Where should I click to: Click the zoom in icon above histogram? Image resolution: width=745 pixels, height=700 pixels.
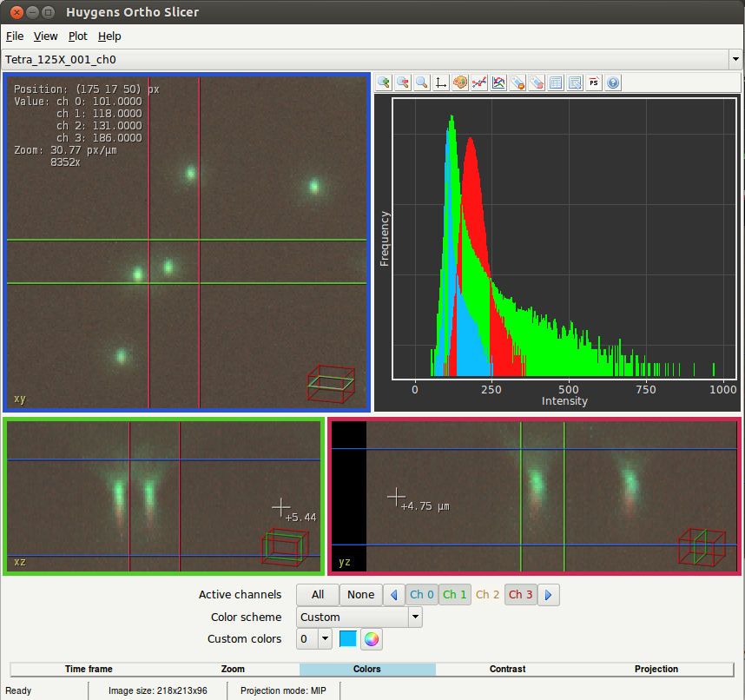384,83
